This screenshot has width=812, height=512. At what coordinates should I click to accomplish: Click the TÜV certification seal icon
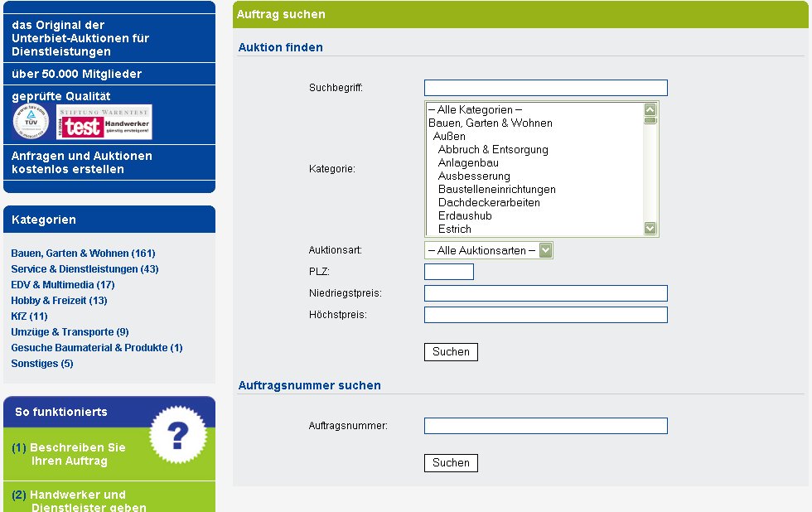[31, 121]
